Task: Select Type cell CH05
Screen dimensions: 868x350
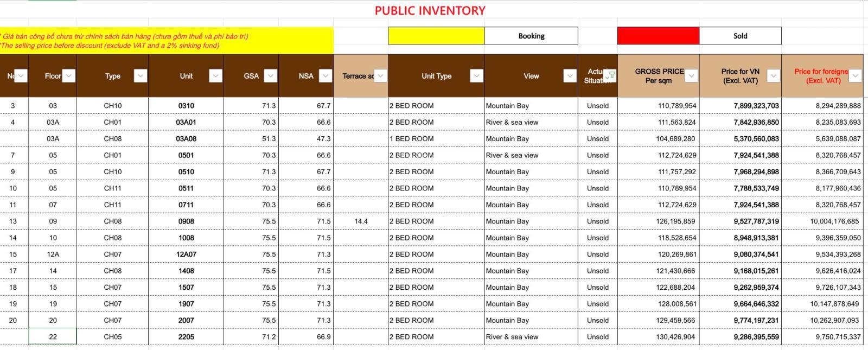Action: tap(112, 337)
